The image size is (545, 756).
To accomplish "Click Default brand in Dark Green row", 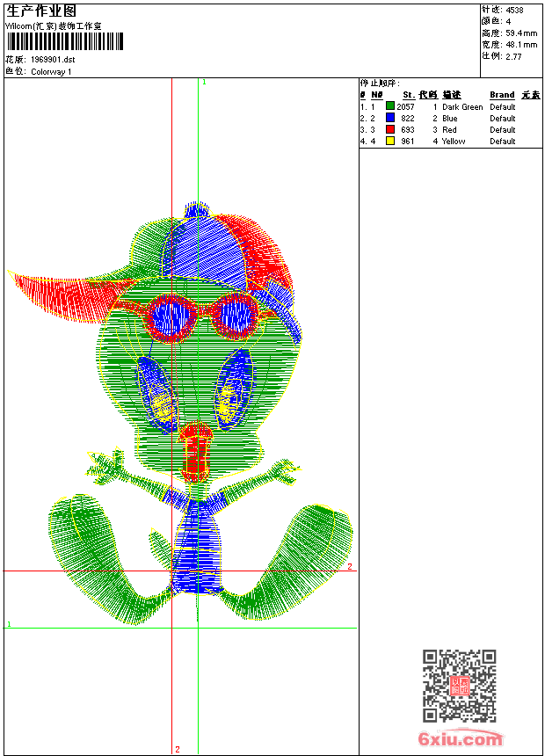I will click(x=503, y=107).
